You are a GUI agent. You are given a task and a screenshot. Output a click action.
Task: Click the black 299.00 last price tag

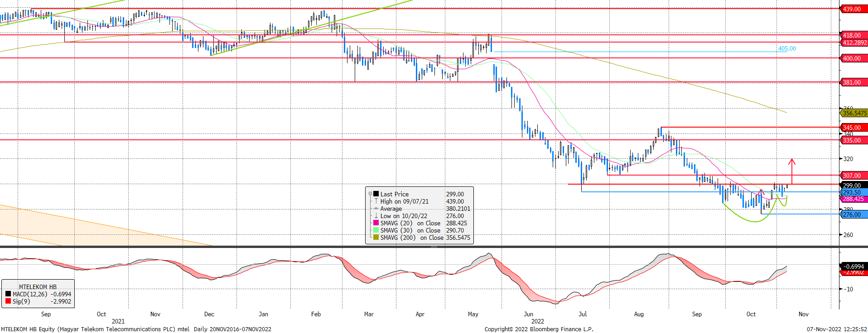click(854, 186)
